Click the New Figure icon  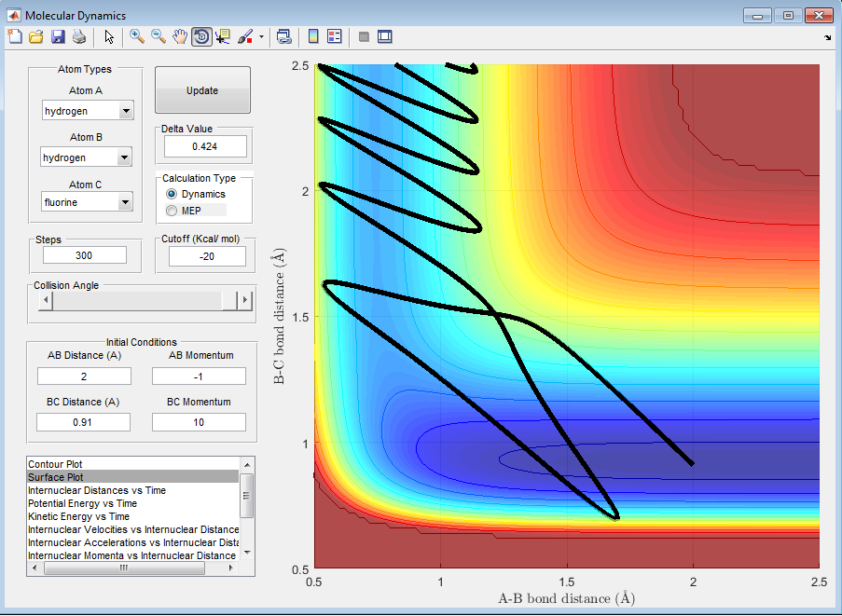point(14,36)
